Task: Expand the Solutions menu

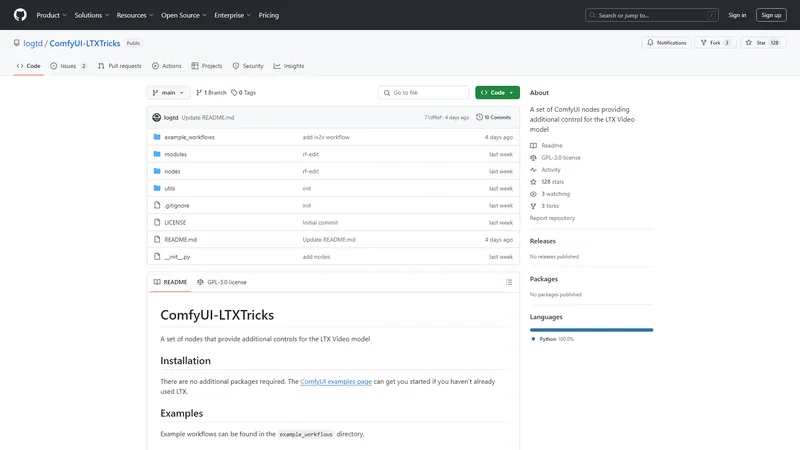Action: tap(92, 15)
